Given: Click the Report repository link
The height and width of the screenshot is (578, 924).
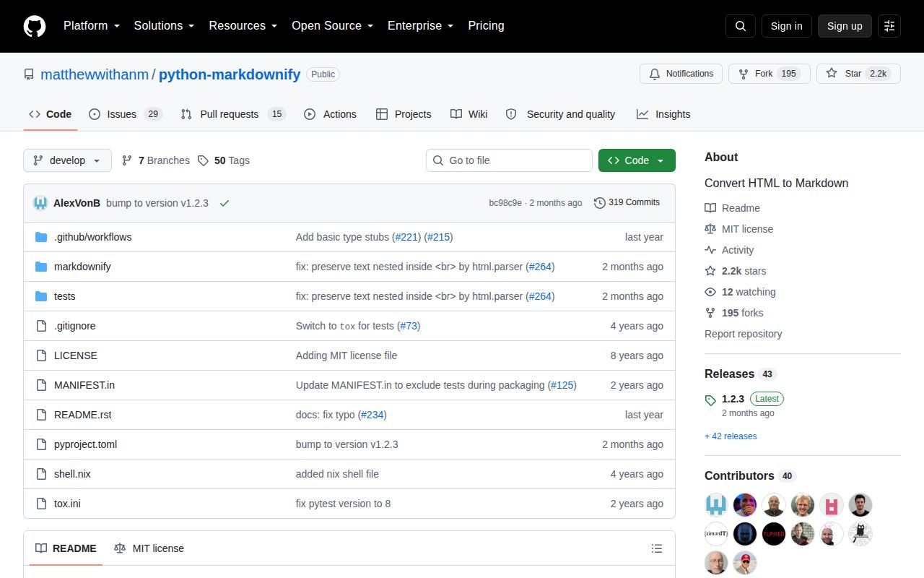Looking at the screenshot, I should [743, 334].
